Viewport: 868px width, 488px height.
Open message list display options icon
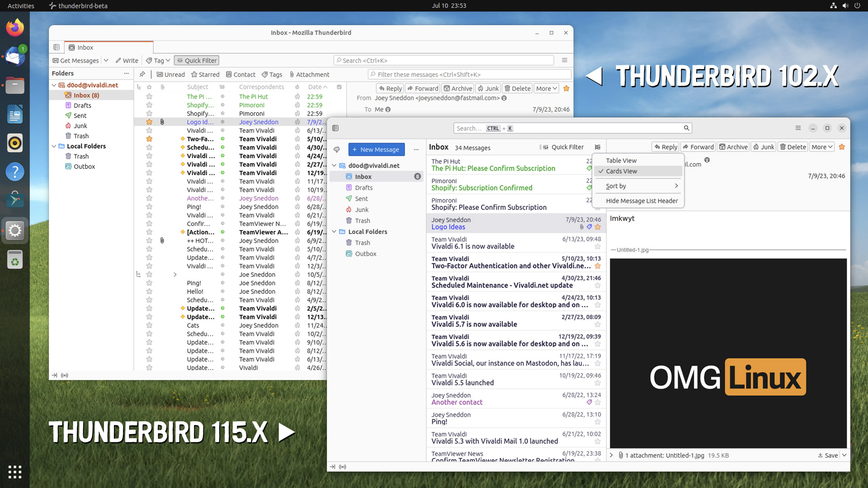tap(597, 147)
